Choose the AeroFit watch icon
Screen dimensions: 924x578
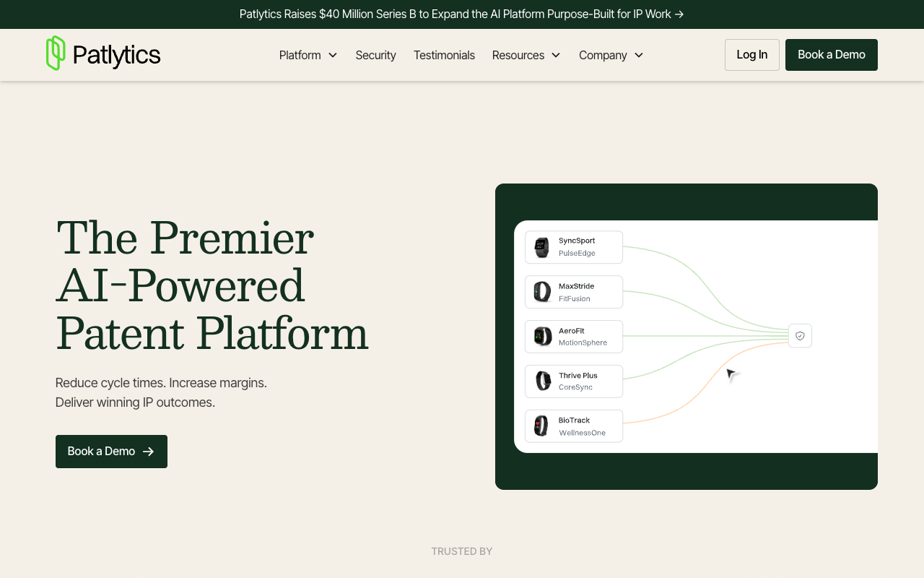tap(542, 336)
